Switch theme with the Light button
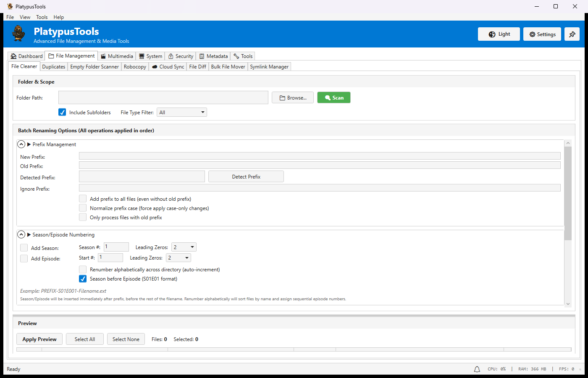The height and width of the screenshot is (378, 588). click(499, 34)
